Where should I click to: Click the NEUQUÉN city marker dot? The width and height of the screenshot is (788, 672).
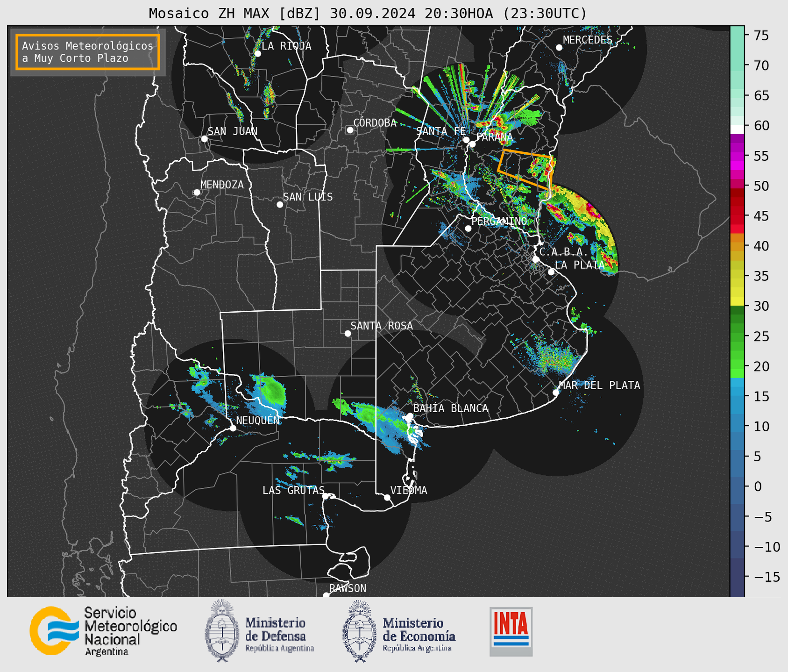click(233, 428)
